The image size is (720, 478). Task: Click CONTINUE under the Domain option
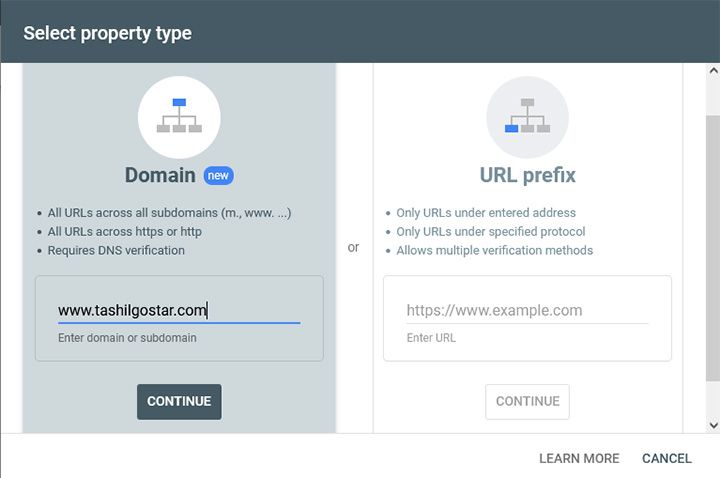pos(179,402)
